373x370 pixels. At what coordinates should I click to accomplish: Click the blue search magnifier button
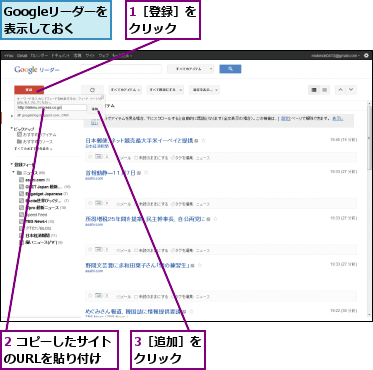click(x=230, y=69)
